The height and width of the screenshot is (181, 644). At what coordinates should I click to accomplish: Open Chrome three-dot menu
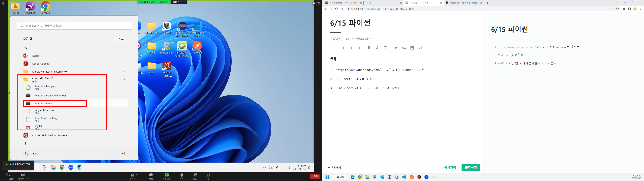click(x=640, y=9)
